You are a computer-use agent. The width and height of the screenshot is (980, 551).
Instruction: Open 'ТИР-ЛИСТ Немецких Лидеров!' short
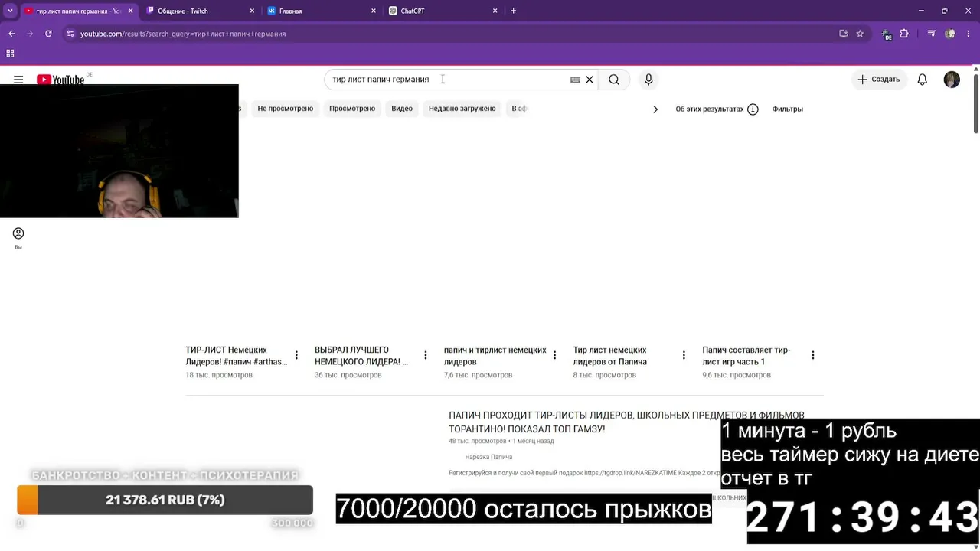(x=237, y=356)
